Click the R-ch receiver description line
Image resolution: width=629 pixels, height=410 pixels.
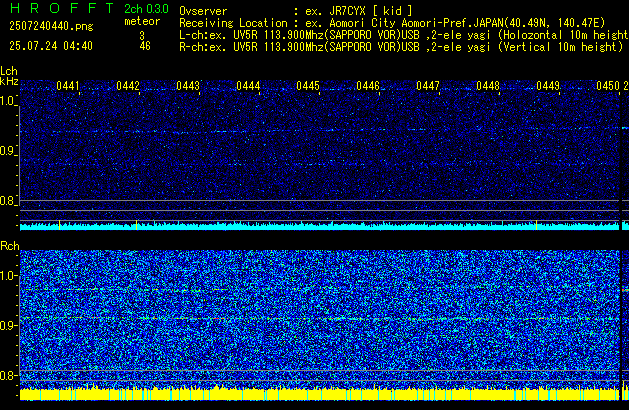[401, 47]
